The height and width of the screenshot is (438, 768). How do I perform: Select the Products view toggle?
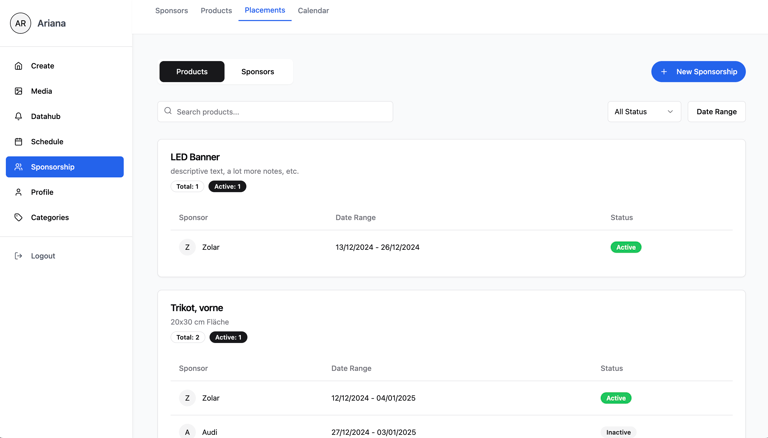[192, 72]
